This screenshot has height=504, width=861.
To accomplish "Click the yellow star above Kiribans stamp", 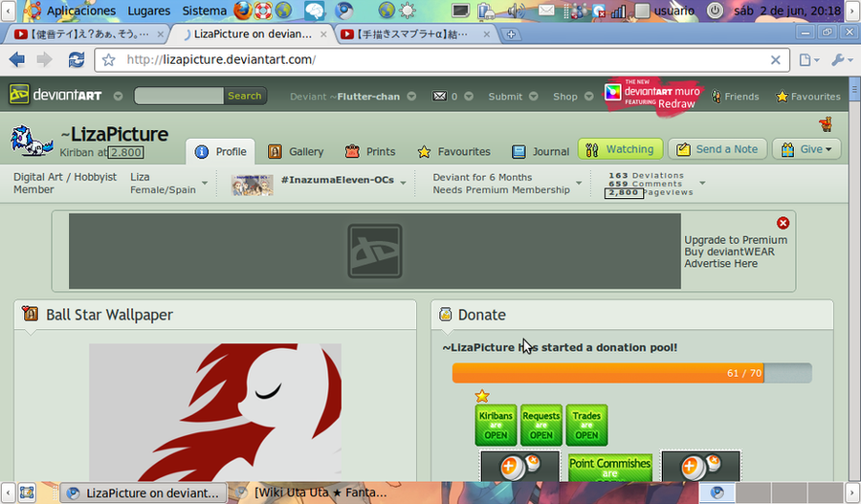I will coord(482,396).
